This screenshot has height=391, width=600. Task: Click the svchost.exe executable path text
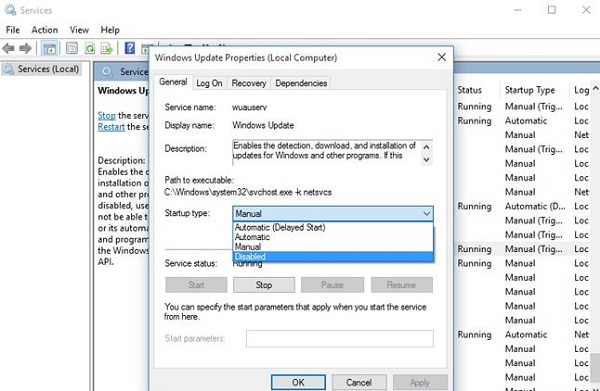[x=248, y=192]
